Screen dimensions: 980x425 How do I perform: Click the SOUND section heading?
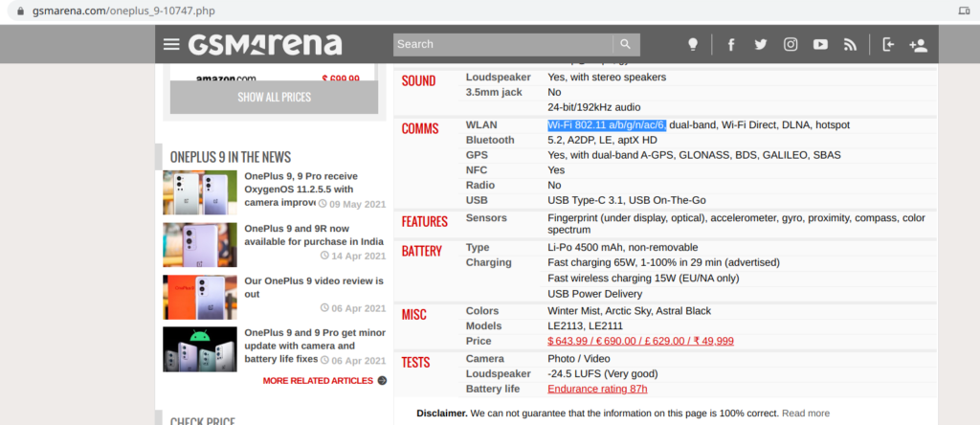(x=419, y=81)
